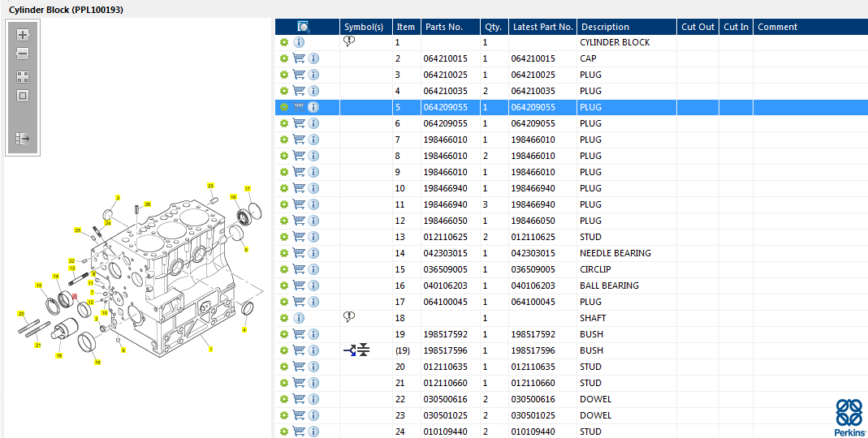
Task: Add CAP item 2 to shopping cart
Action: pos(299,58)
